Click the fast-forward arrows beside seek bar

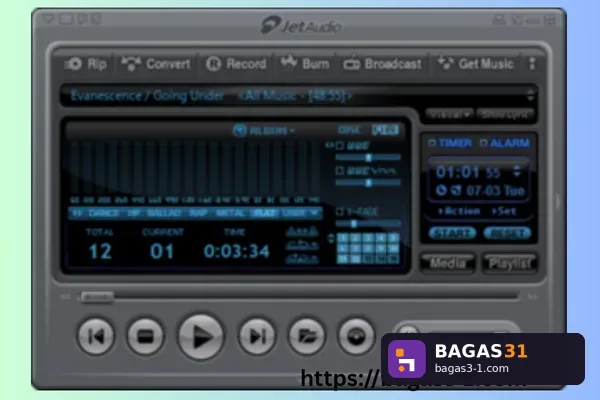[533, 297]
